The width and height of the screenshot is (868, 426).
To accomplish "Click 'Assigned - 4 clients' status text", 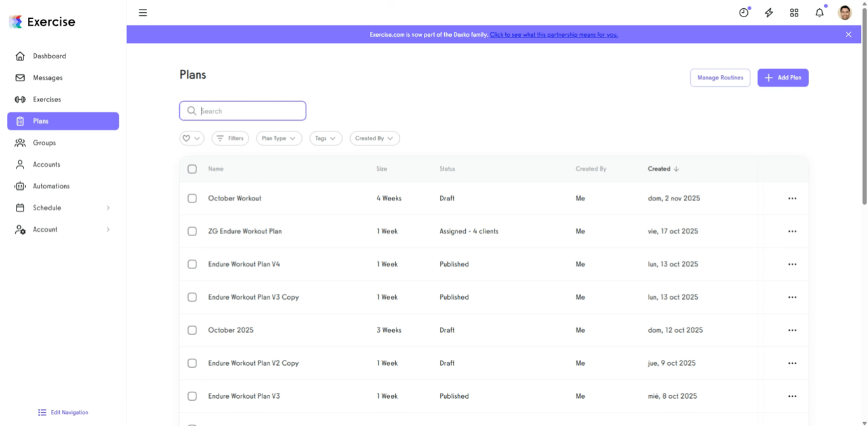I will [x=469, y=231].
